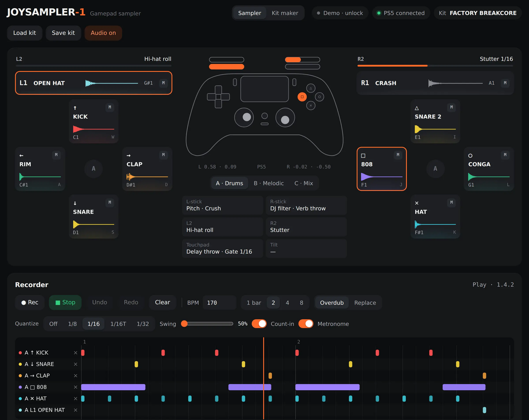
Task: Select the A · Drums bank
Action: point(230,183)
